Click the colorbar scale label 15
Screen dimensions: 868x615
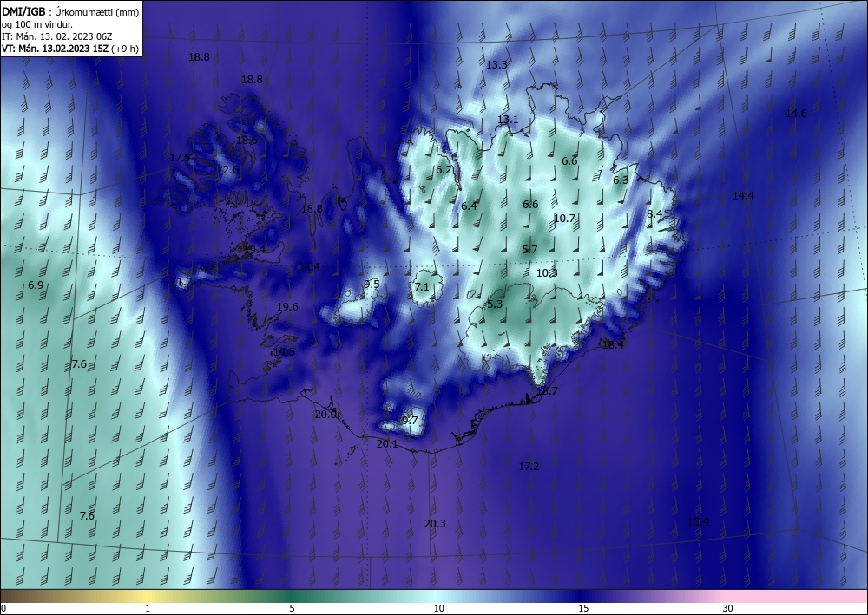[x=583, y=608]
